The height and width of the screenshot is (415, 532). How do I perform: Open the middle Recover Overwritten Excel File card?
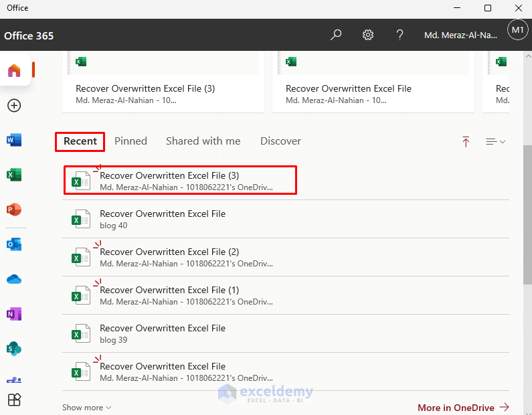tap(373, 82)
